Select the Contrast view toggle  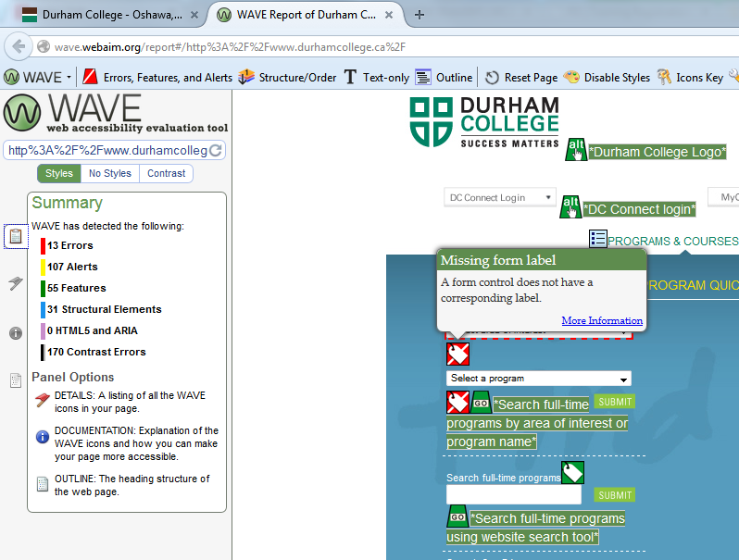166,173
